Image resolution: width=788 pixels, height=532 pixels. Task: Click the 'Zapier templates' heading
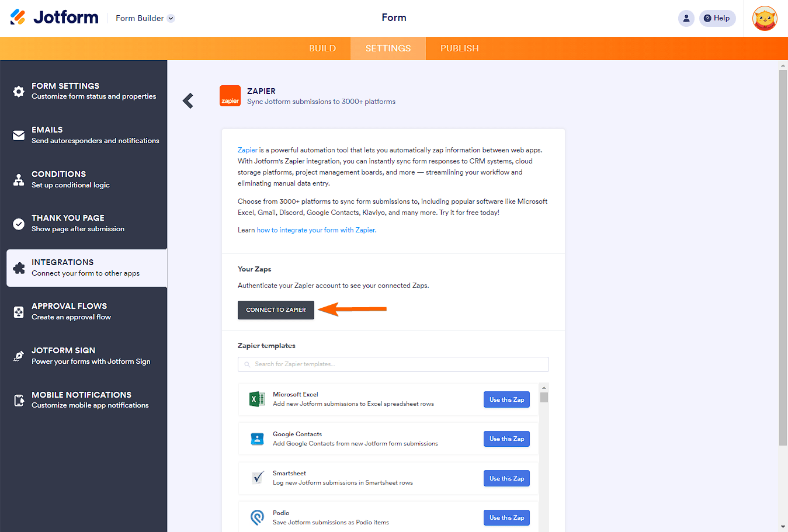266,346
